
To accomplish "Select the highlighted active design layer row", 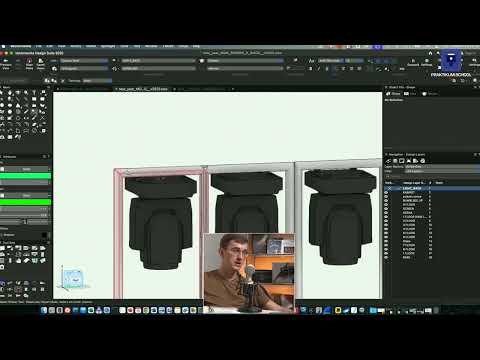I will (x=432, y=188).
